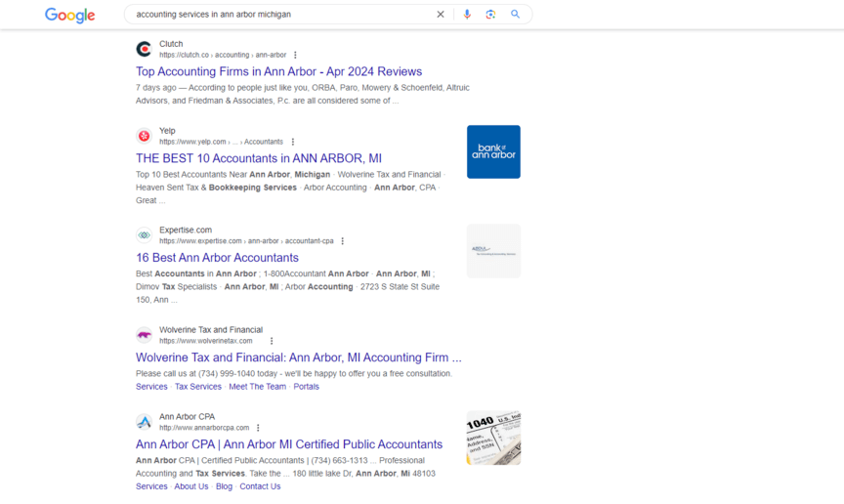This screenshot has height=504, width=844.
Task: Open more options for Wolverine Tax result
Action: (272, 341)
